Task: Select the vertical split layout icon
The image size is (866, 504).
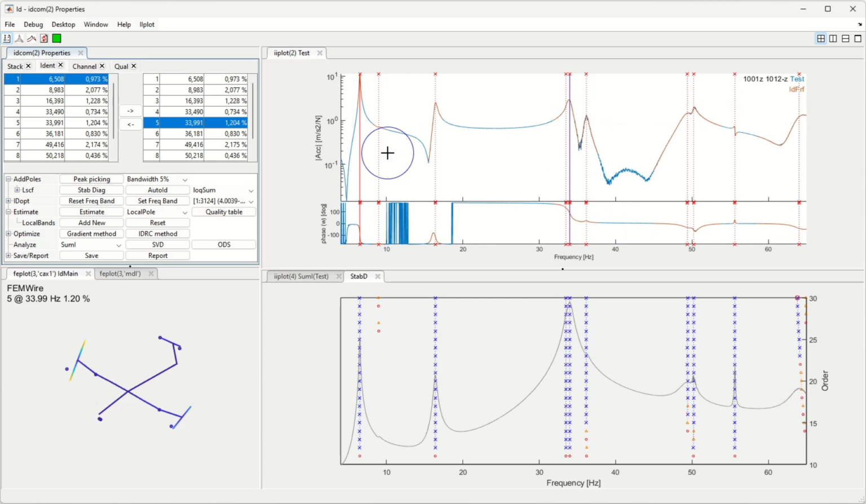Action: click(833, 38)
